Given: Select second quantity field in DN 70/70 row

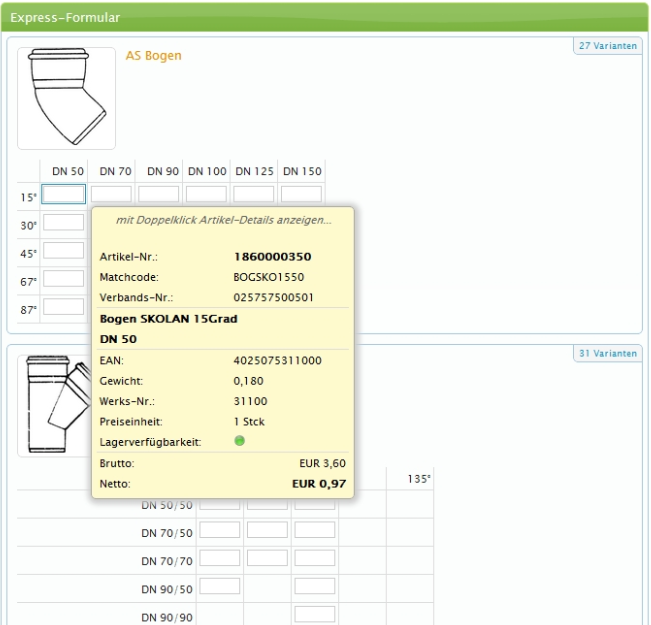Looking at the screenshot, I should point(267,558).
